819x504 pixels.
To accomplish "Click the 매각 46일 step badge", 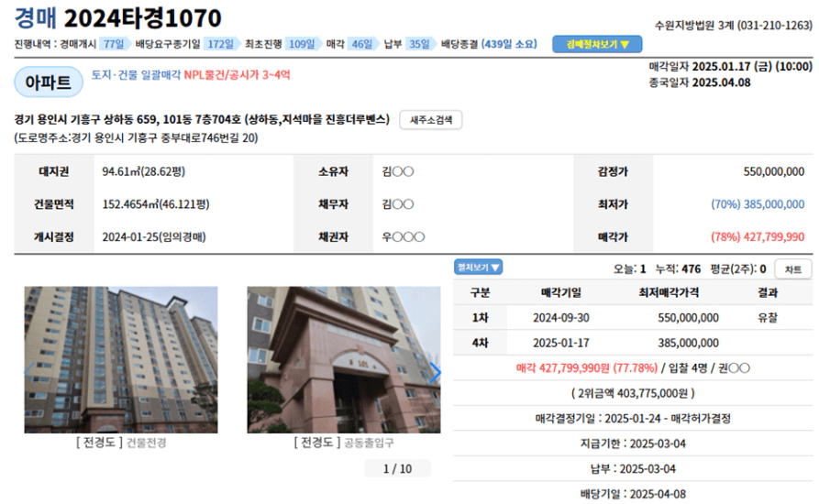I will point(362,44).
